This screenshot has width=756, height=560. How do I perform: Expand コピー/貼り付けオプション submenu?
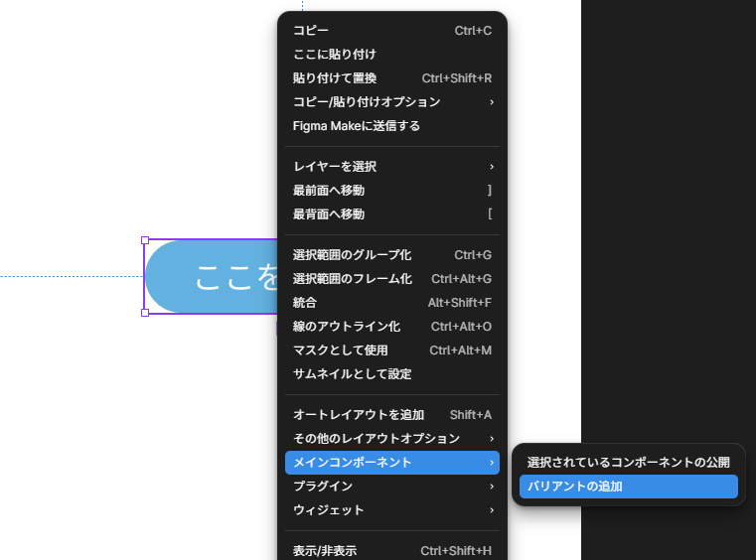(391, 102)
